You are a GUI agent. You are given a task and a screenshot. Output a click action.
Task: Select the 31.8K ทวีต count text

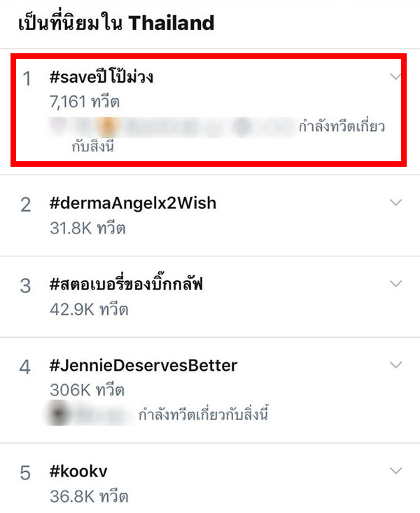click(x=87, y=228)
